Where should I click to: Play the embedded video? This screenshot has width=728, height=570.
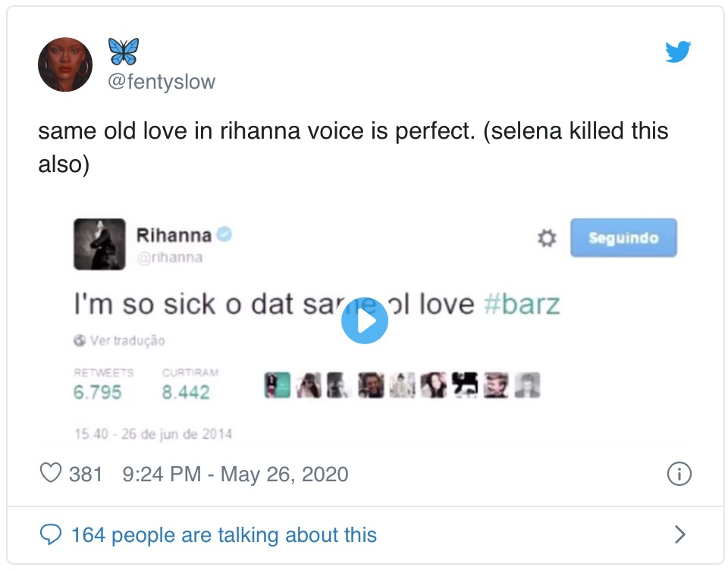coord(365,321)
